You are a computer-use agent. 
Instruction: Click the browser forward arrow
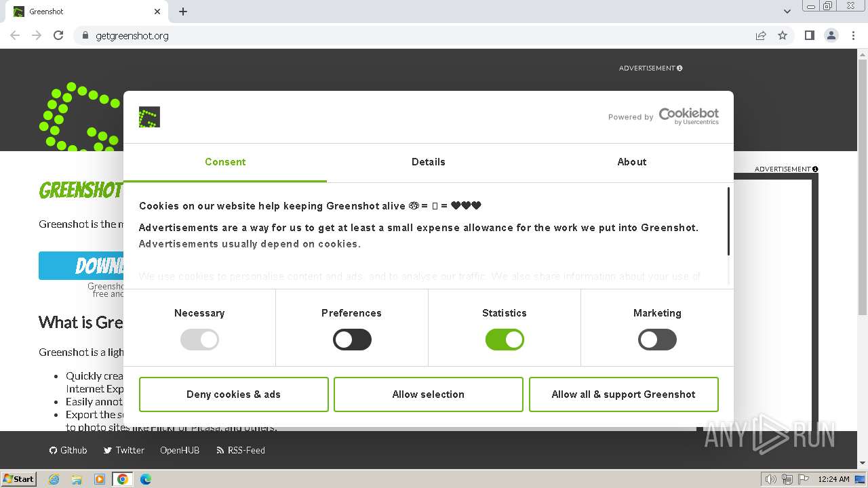tap(37, 35)
